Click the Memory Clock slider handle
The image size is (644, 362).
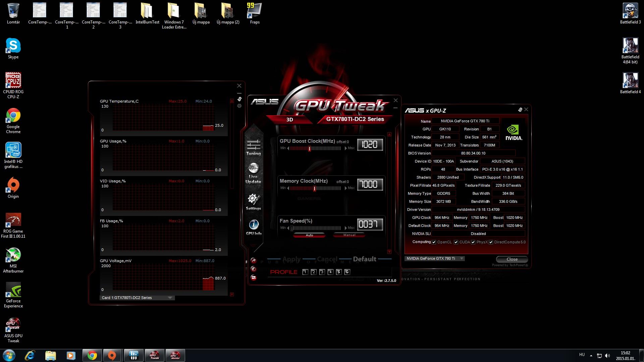314,188
